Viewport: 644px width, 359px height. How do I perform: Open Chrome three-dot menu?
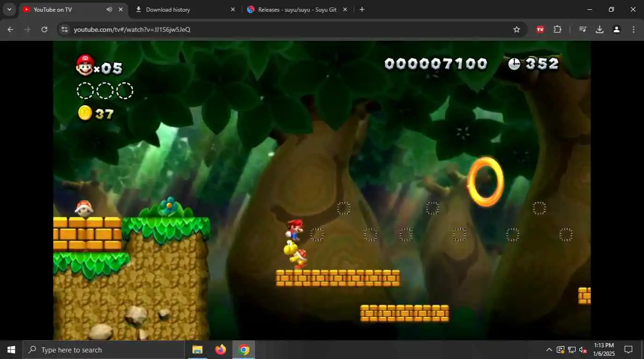(634, 29)
